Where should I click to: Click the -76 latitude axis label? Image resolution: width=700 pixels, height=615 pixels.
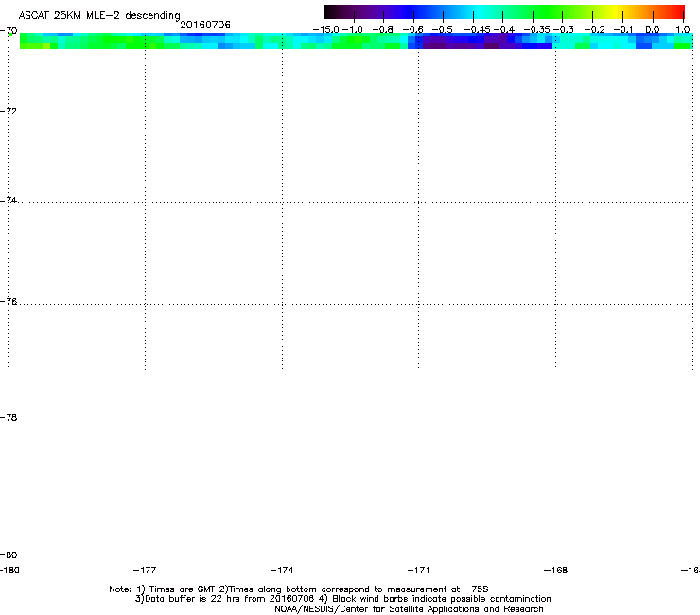pos(9,302)
